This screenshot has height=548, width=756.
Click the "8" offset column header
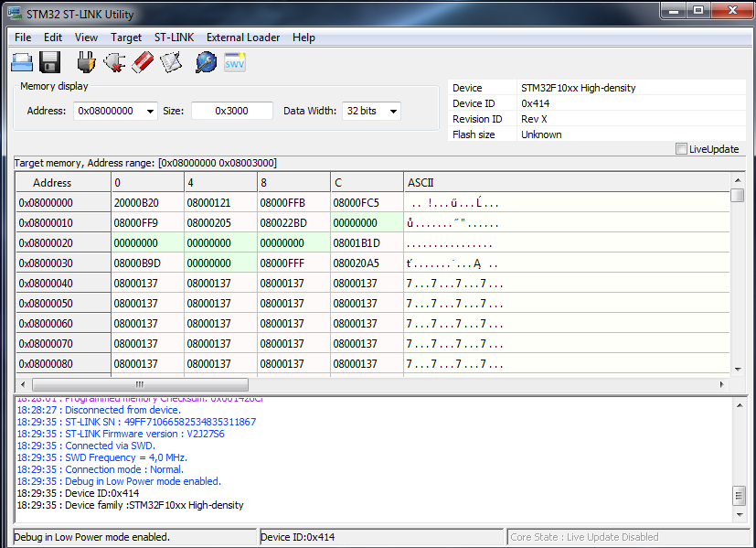pos(293,183)
